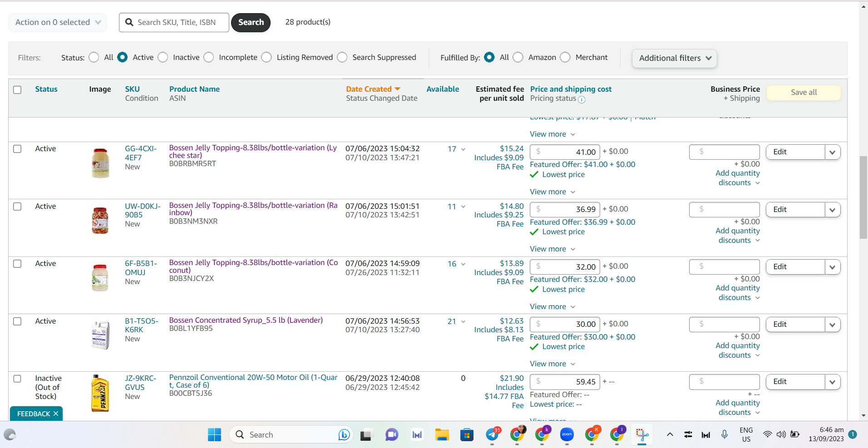The image size is (868, 448).
Task: Select Fulfilled By Amazon radio button
Action: [518, 57]
